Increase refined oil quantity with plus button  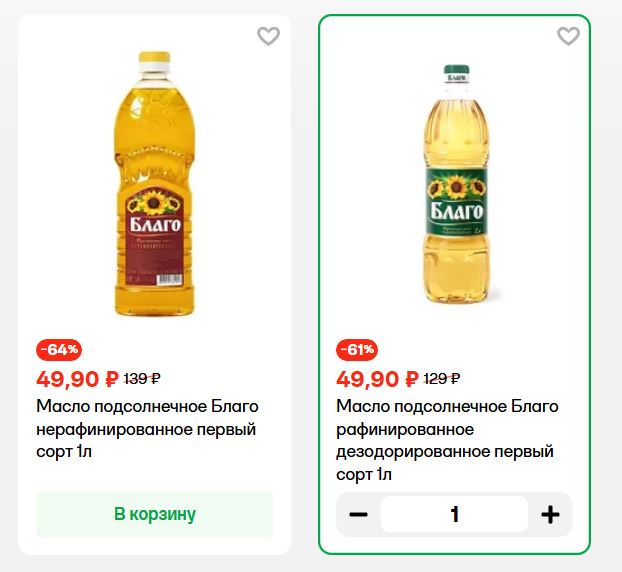coord(550,515)
